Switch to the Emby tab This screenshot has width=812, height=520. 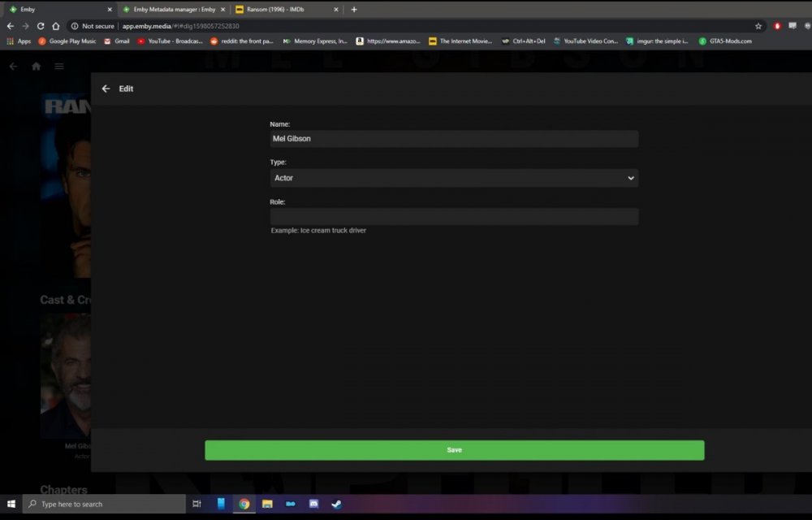(59, 9)
